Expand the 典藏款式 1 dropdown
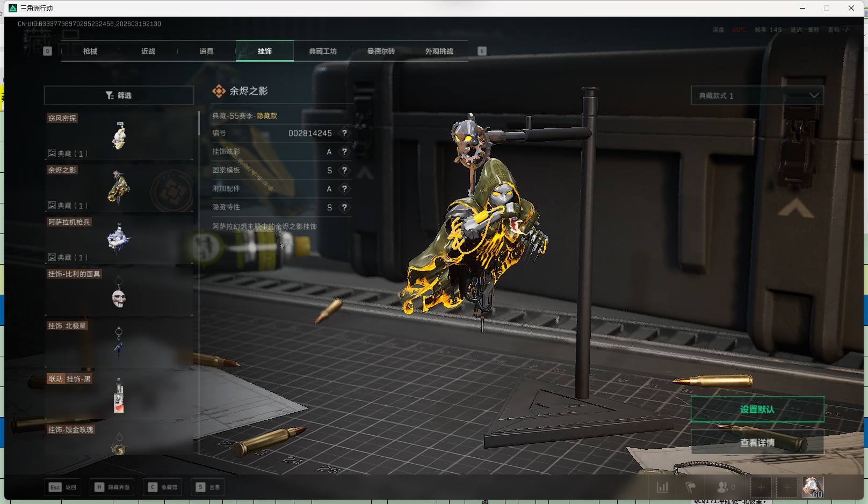Viewport: 868px width, 504px height. click(757, 96)
